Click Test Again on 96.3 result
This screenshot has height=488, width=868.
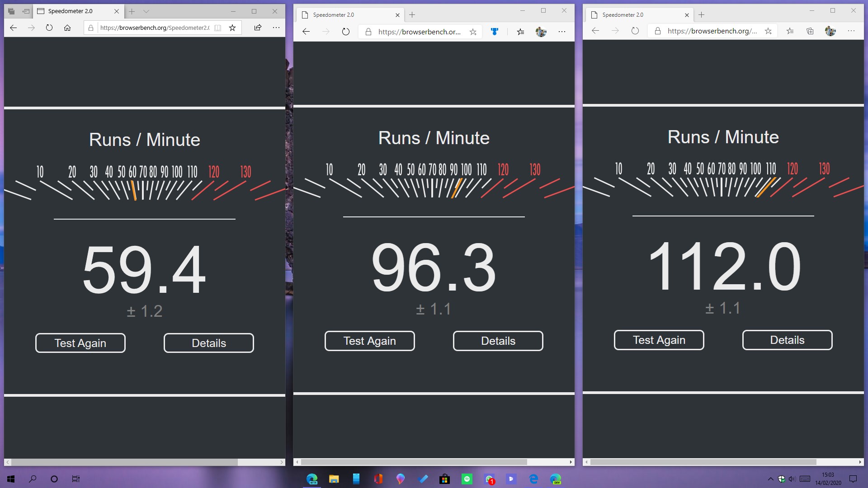click(x=370, y=341)
